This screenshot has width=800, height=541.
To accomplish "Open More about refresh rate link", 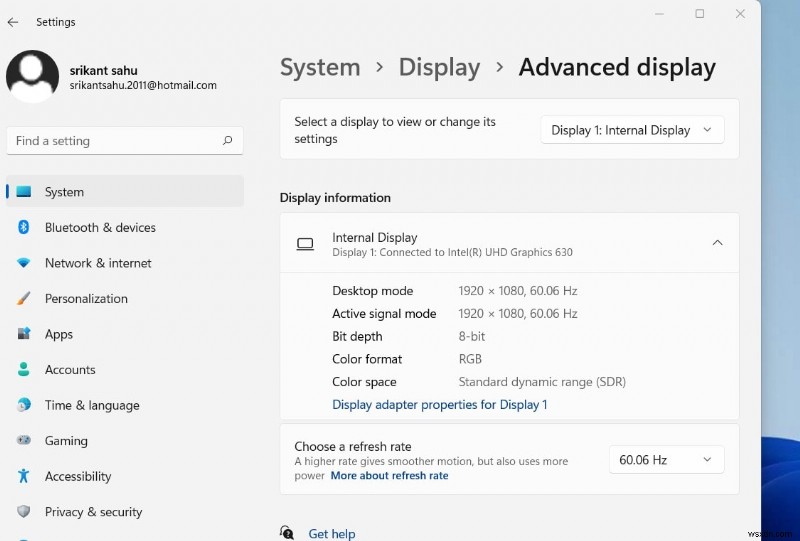I will [x=389, y=476].
